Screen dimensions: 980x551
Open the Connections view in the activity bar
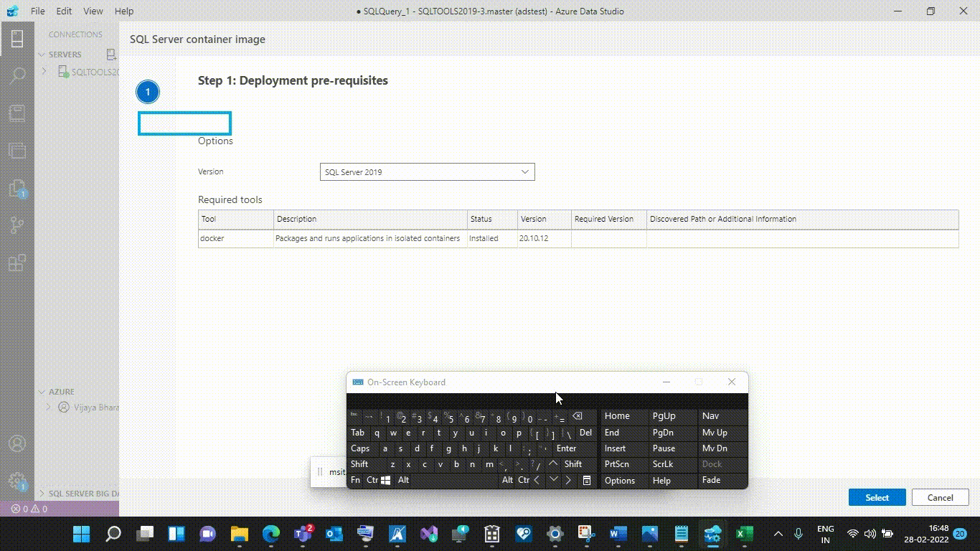pyautogui.click(x=17, y=39)
